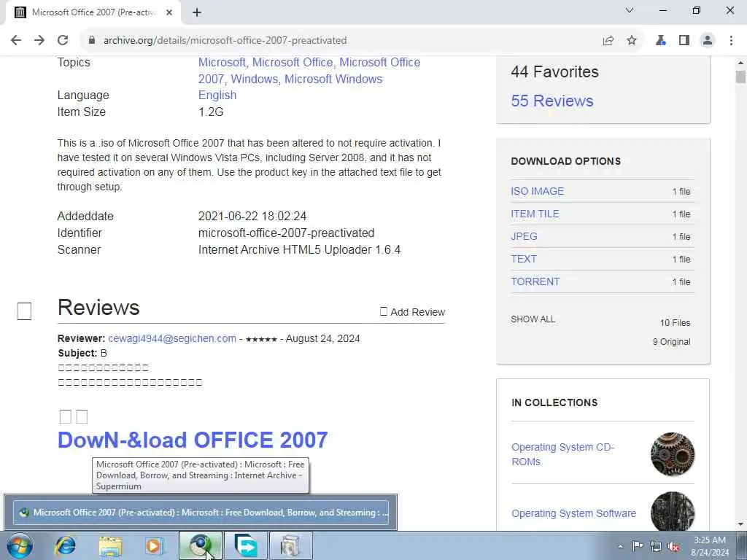Click the DowN-&load OFFICE 2007 link
Image resolution: width=747 pixels, height=560 pixels.
coord(193,440)
